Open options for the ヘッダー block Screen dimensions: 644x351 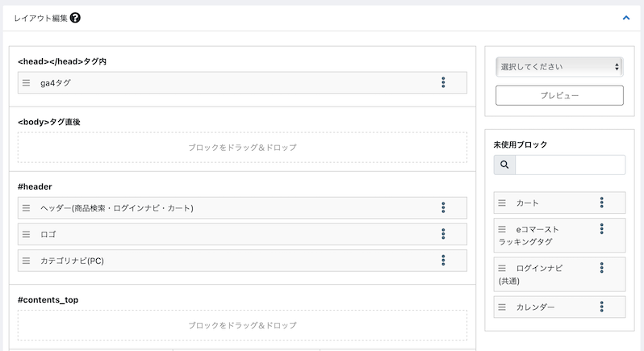tap(443, 207)
